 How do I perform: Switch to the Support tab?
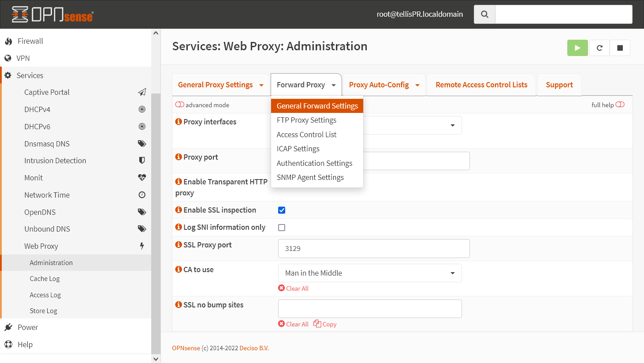[559, 84]
